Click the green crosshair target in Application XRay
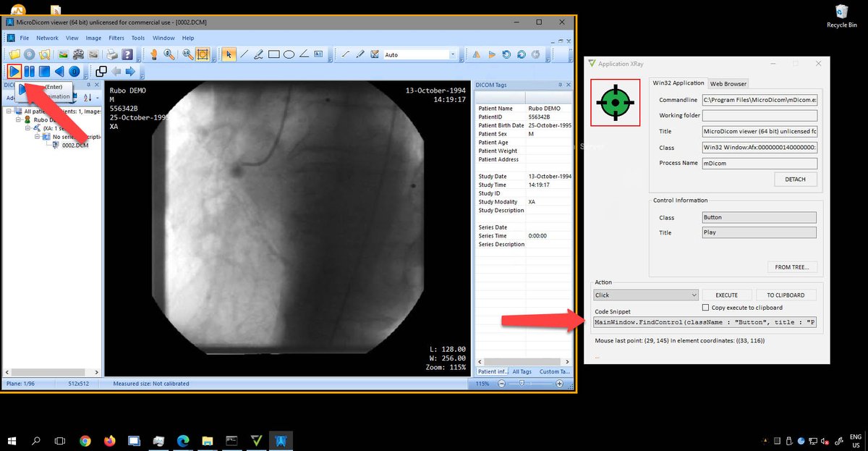868x451 pixels. pyautogui.click(x=614, y=102)
